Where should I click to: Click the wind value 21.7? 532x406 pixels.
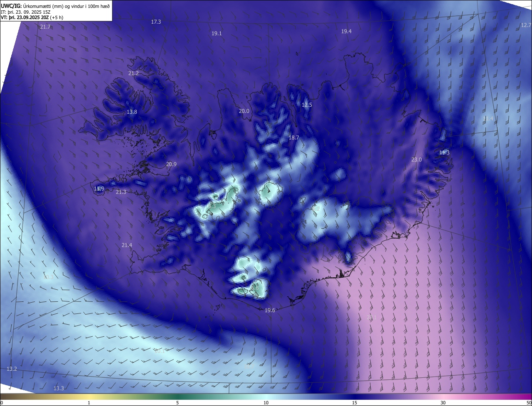pyautogui.click(x=45, y=27)
